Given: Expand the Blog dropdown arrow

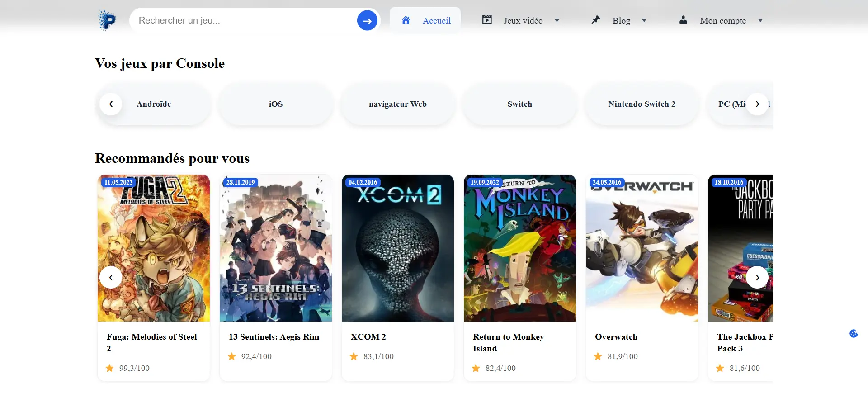Looking at the screenshot, I should [644, 20].
